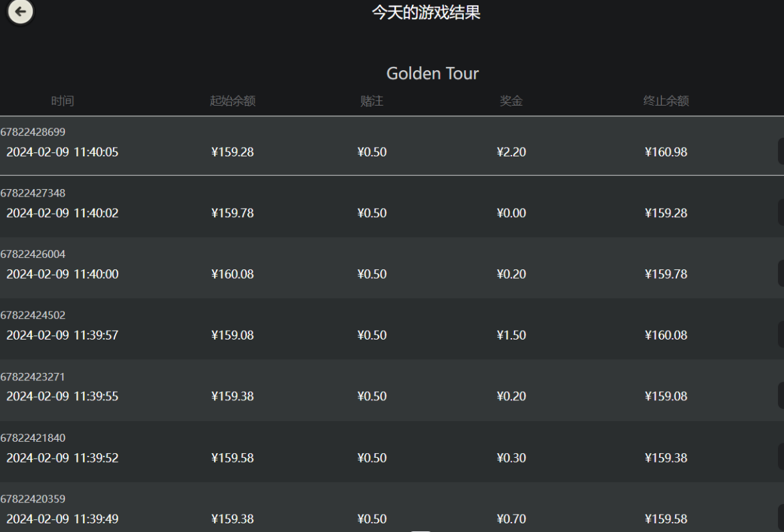Open the 2024-02-09 11:39:52 result row

point(392,451)
